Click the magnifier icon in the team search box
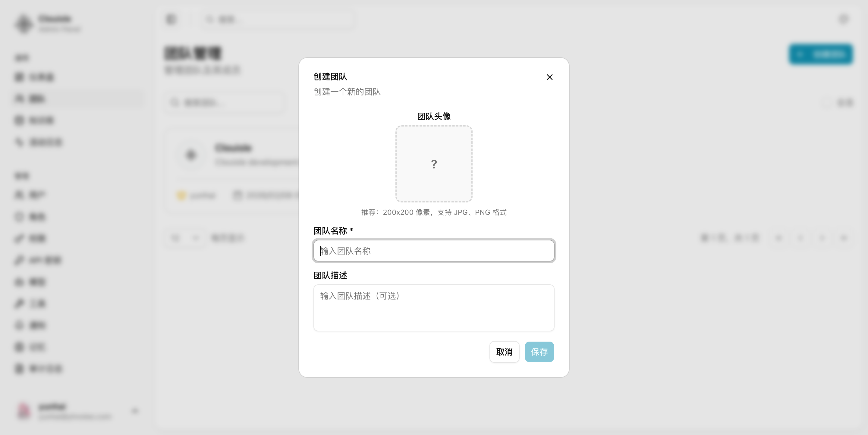This screenshot has width=868, height=435. pos(174,102)
